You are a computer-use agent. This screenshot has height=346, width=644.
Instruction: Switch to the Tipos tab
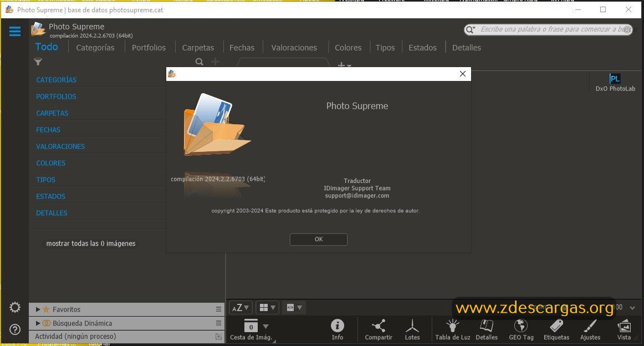click(385, 48)
